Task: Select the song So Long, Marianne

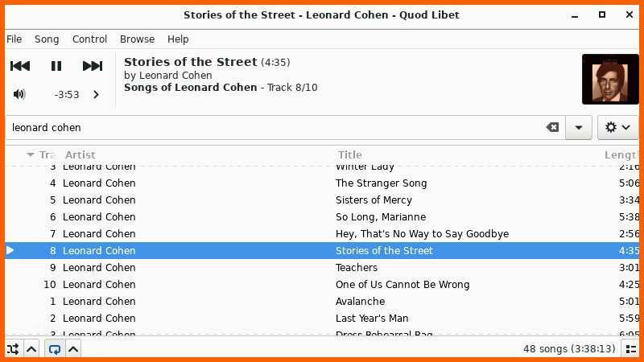Action: [322, 216]
